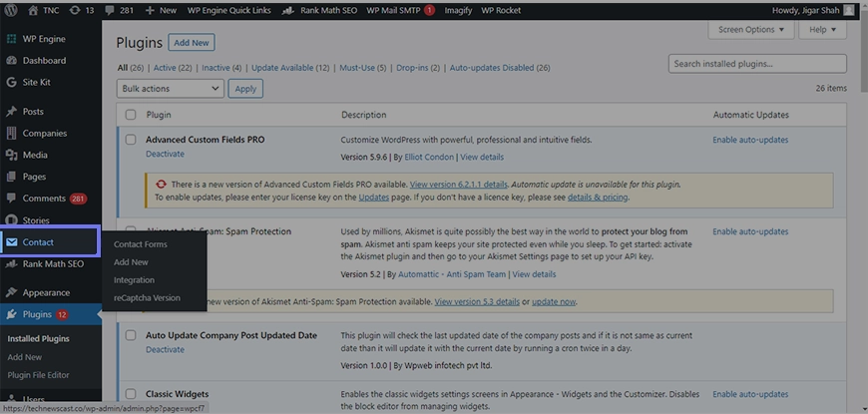Viewport: 868px width, 414px height.
Task: Deactivate Auto Update Company Post Updated Date
Action: point(165,350)
